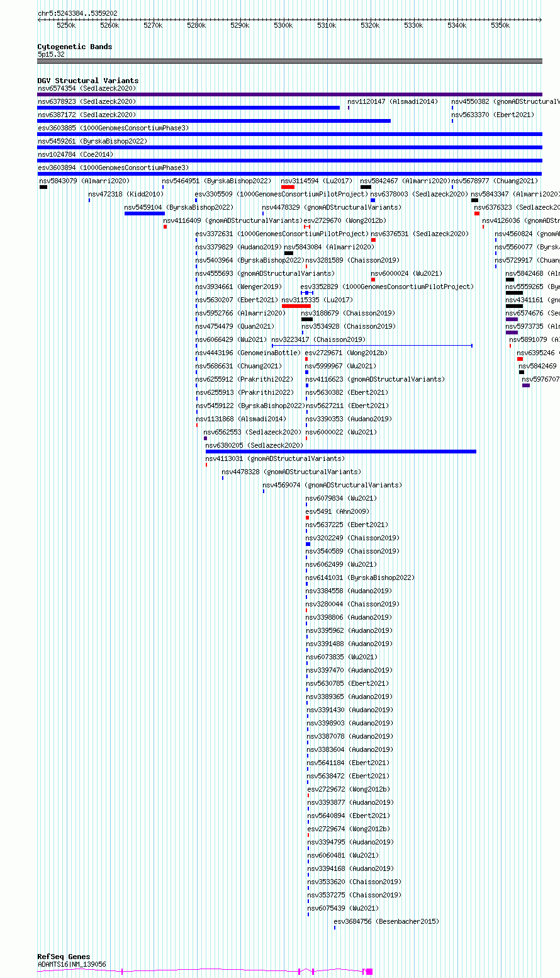Image resolution: width=560 pixels, height=978 pixels.
Task: Select nsv4116409 (gnomADStructuralVariants) label
Action: click(x=232, y=220)
